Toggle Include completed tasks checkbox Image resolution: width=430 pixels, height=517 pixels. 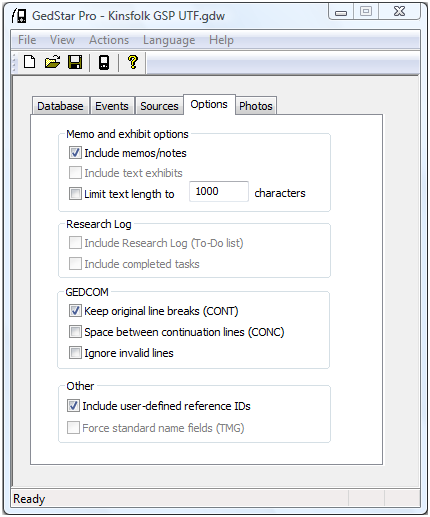pos(75,264)
